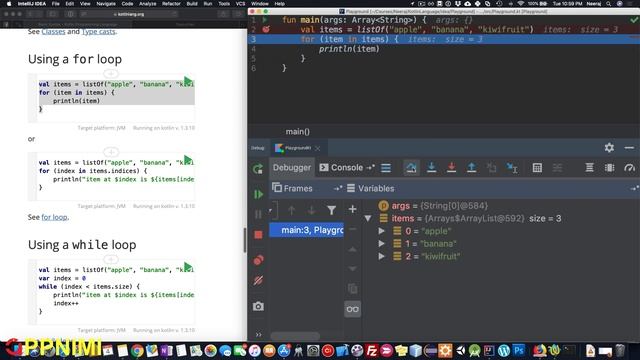Hide the Debug tool window with minus

pyautogui.click(x=629, y=148)
